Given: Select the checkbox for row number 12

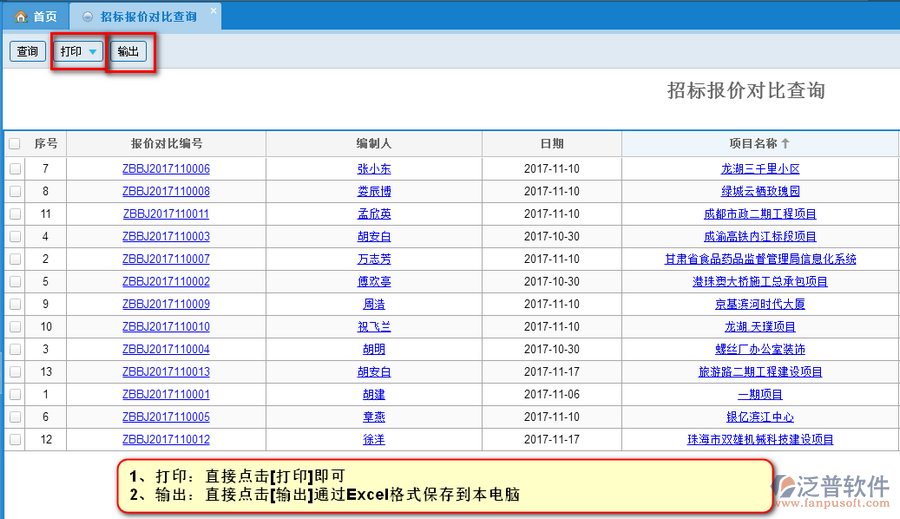Looking at the screenshot, I should coord(14,439).
